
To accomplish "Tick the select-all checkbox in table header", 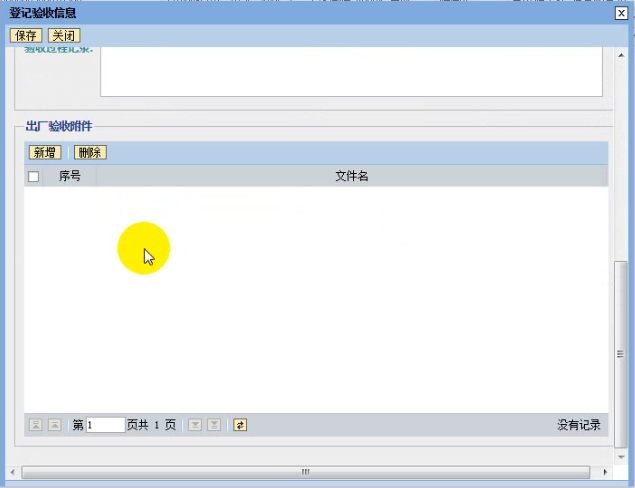I will [x=33, y=177].
